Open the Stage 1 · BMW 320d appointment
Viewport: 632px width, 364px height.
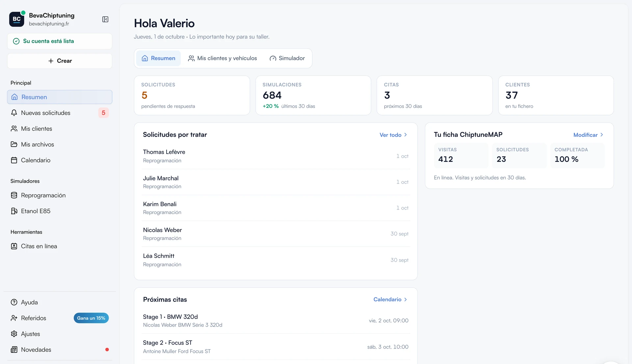click(x=276, y=321)
